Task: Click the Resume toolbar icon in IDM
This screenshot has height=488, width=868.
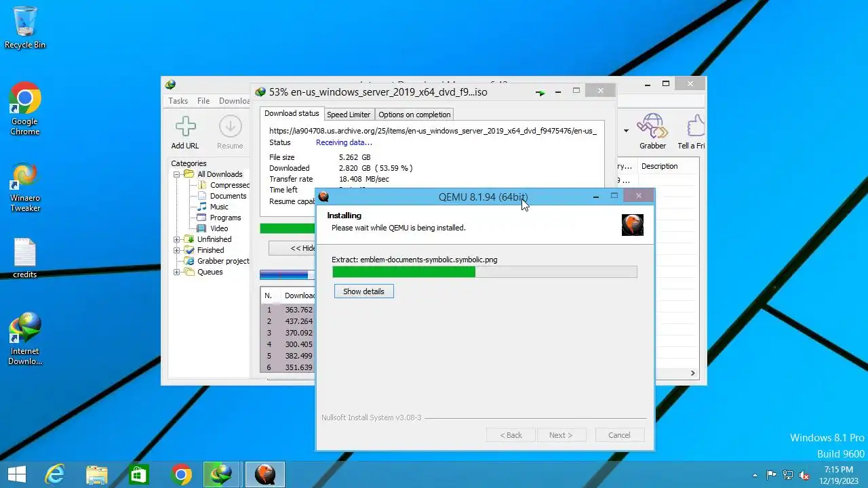Action: coord(230,127)
